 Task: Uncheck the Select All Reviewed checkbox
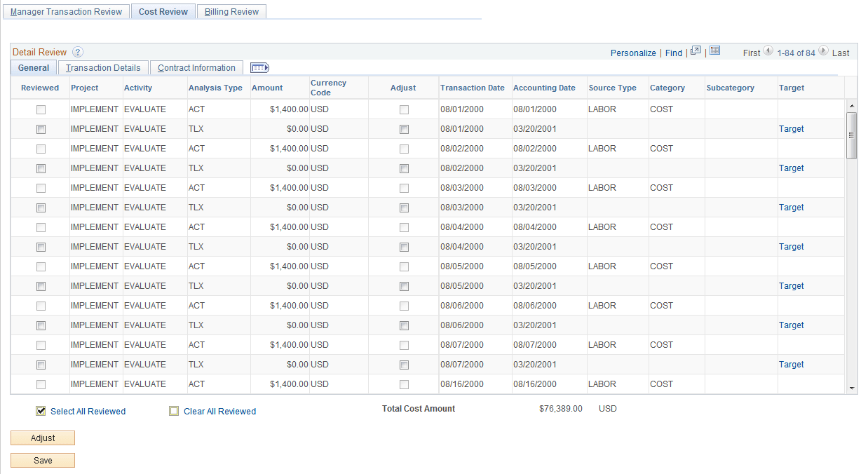point(41,411)
